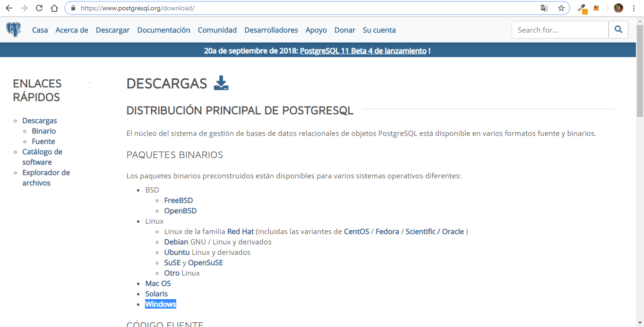Click the browser back arrow

point(9,8)
